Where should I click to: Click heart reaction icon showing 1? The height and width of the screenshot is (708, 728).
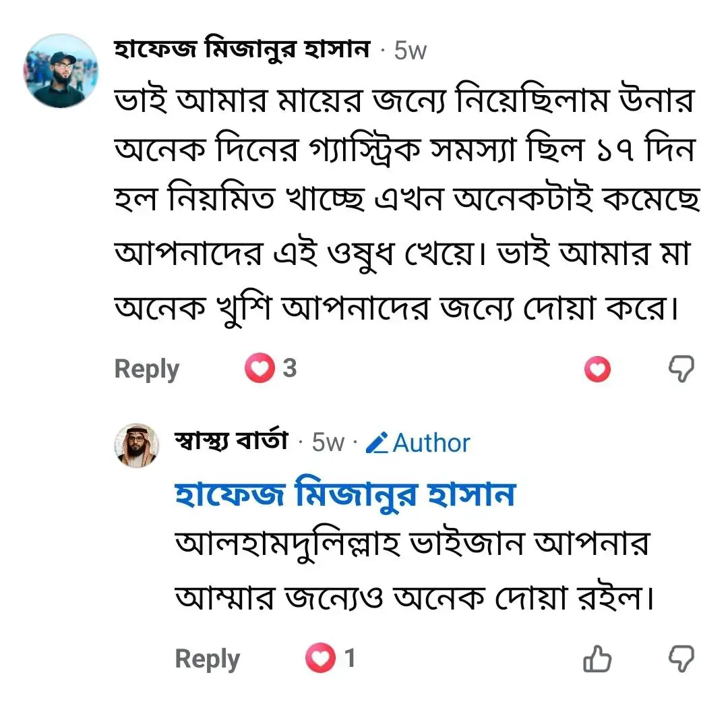pyautogui.click(x=320, y=659)
